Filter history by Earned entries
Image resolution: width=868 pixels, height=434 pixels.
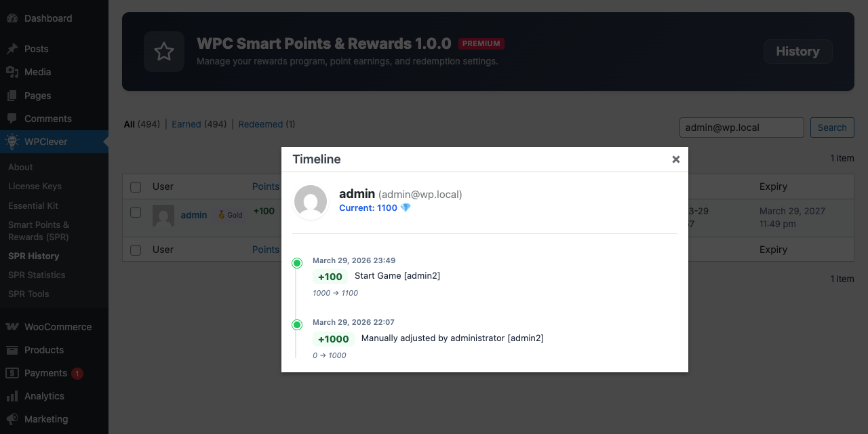(x=186, y=124)
